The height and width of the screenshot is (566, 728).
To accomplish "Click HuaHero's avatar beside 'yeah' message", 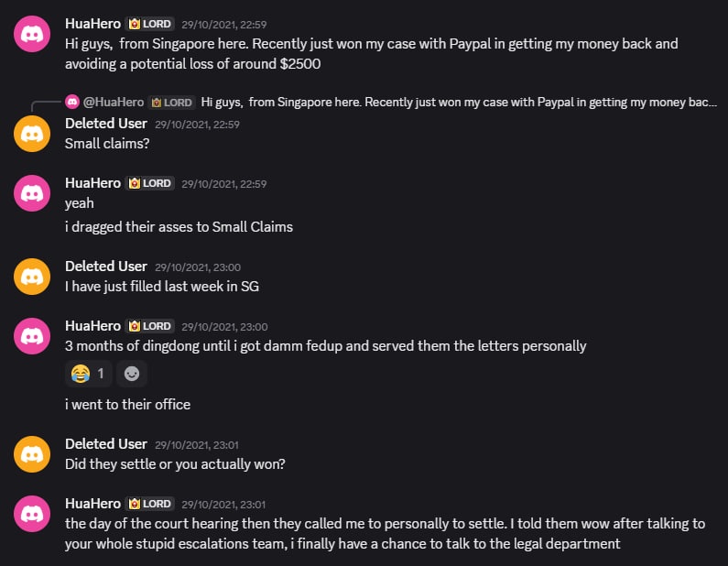I will 32,194.
